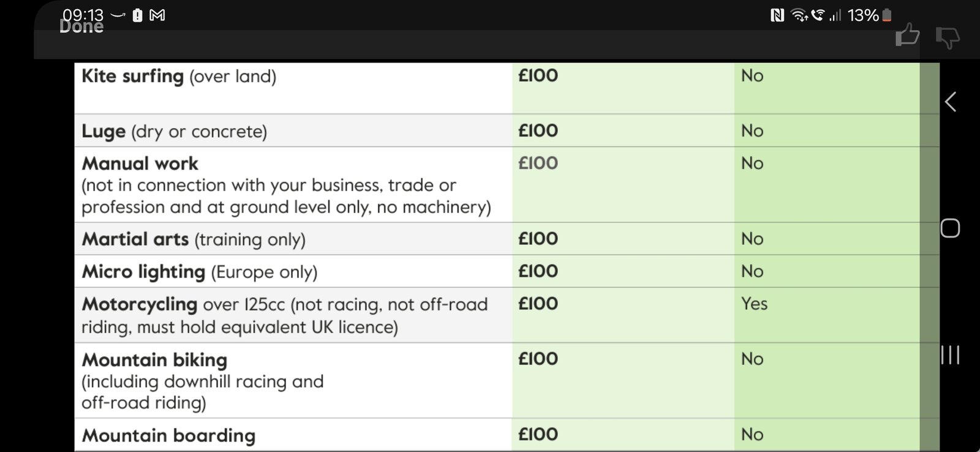Tap the thumbs up feedback icon
980x452 pixels.
[907, 36]
